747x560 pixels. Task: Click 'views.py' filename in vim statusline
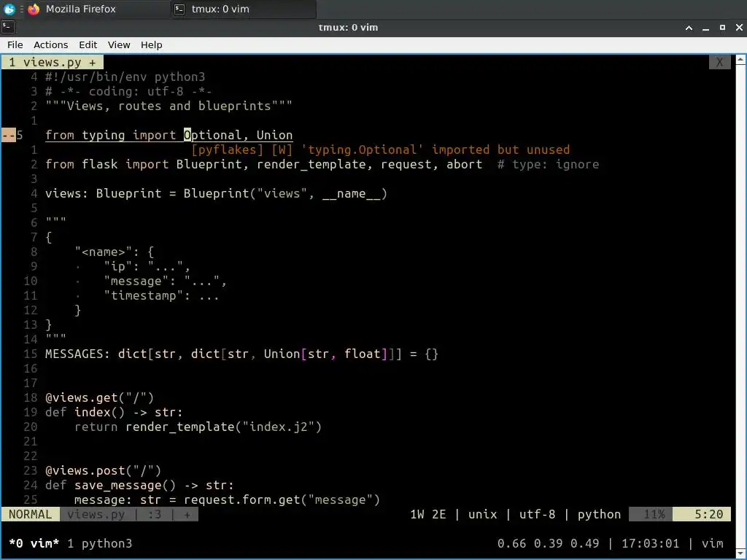[x=96, y=514]
